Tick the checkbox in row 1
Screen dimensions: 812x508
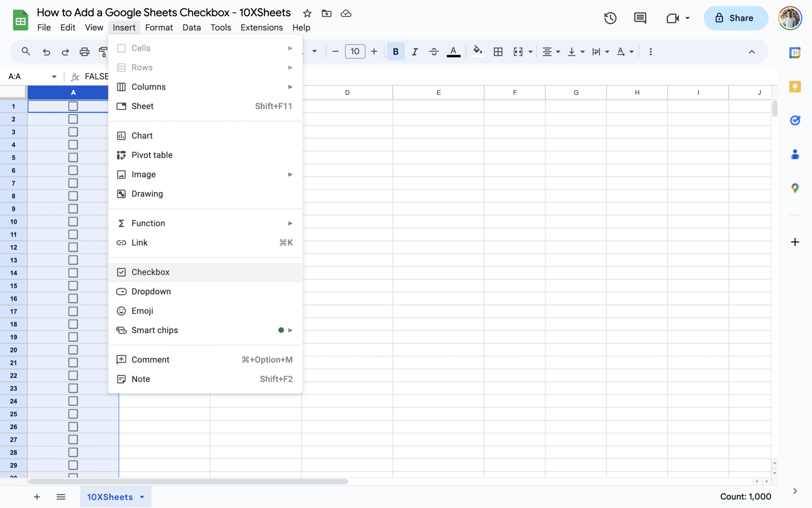(73, 106)
